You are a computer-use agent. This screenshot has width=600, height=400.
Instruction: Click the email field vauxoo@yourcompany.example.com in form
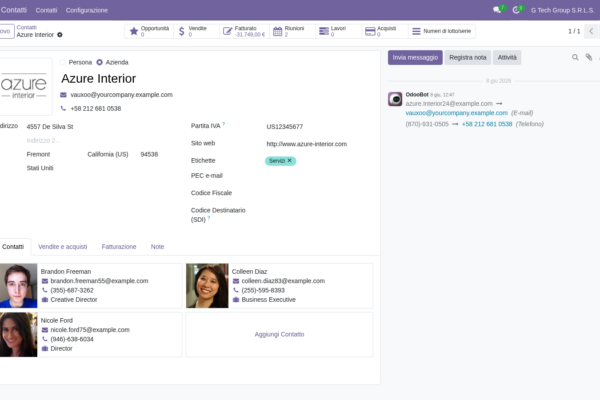coord(122,95)
